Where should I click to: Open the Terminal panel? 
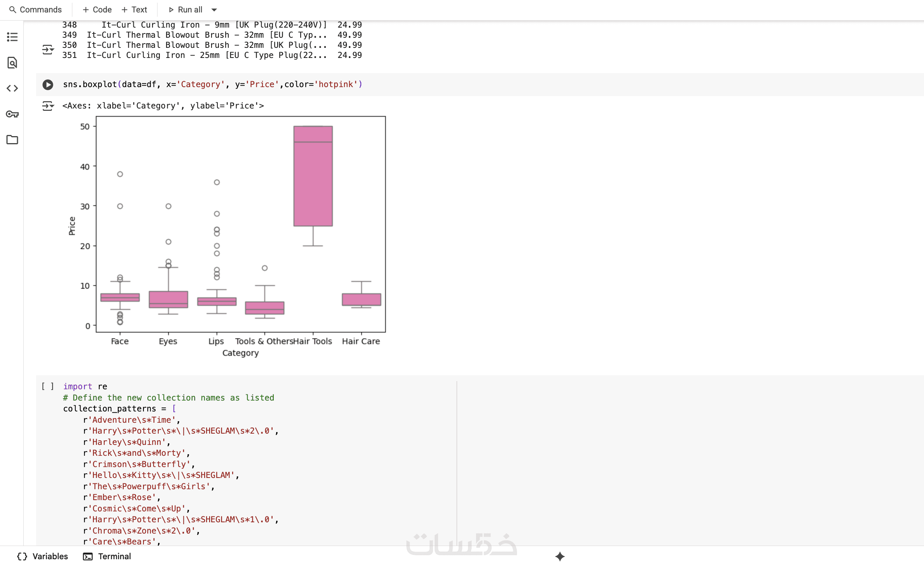107,556
